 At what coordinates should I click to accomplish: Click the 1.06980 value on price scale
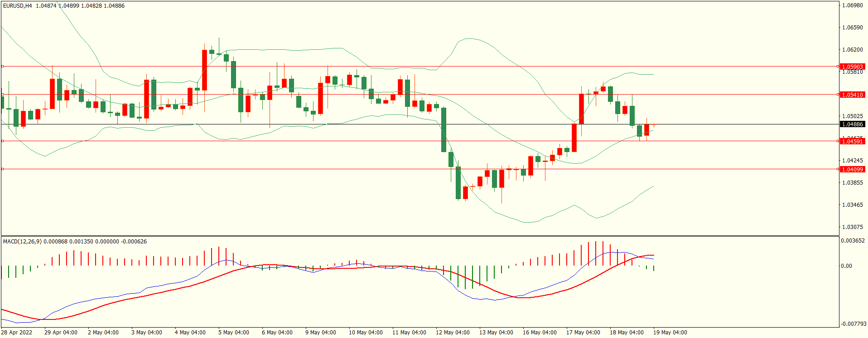[852, 5]
